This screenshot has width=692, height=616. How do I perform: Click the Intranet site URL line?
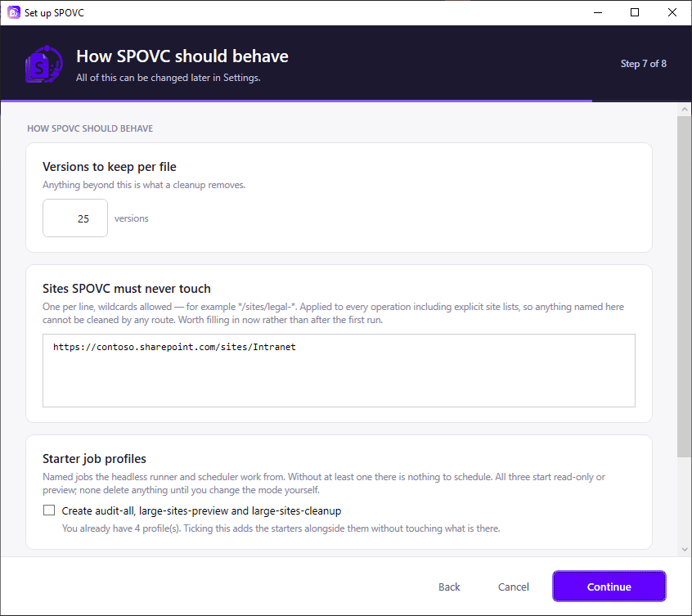tap(174, 347)
